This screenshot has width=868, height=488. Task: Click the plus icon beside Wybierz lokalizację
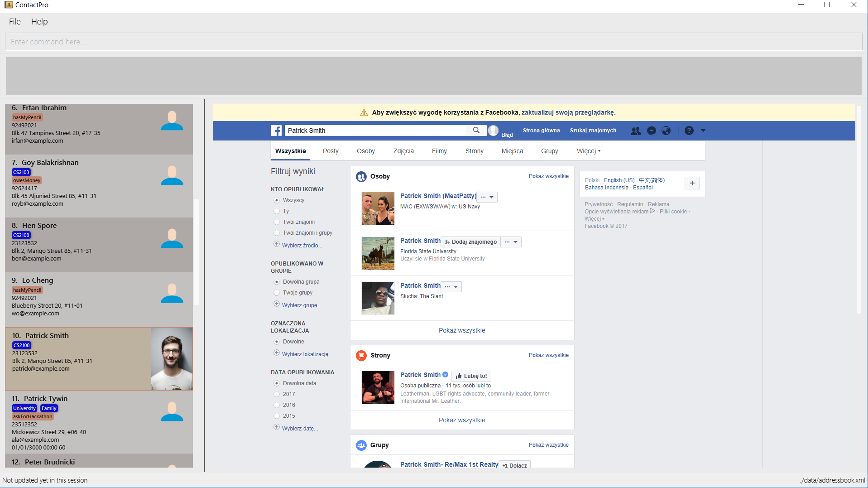(x=277, y=353)
